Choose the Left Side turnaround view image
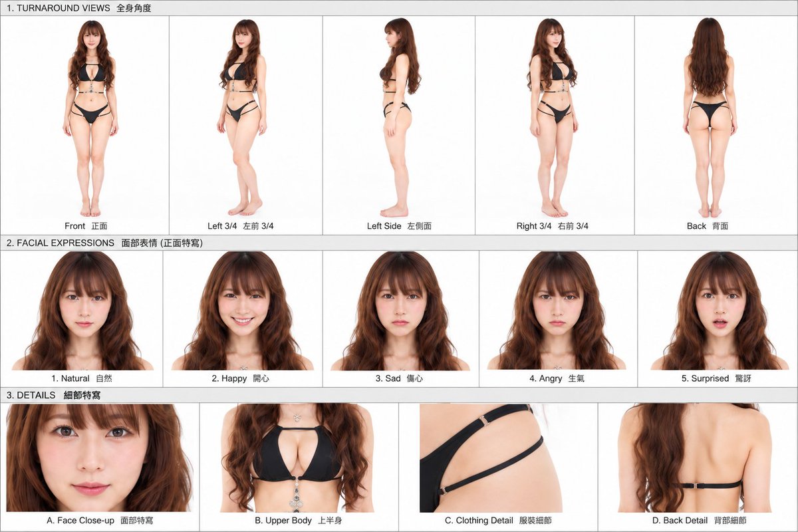The image size is (798, 532). (399, 118)
